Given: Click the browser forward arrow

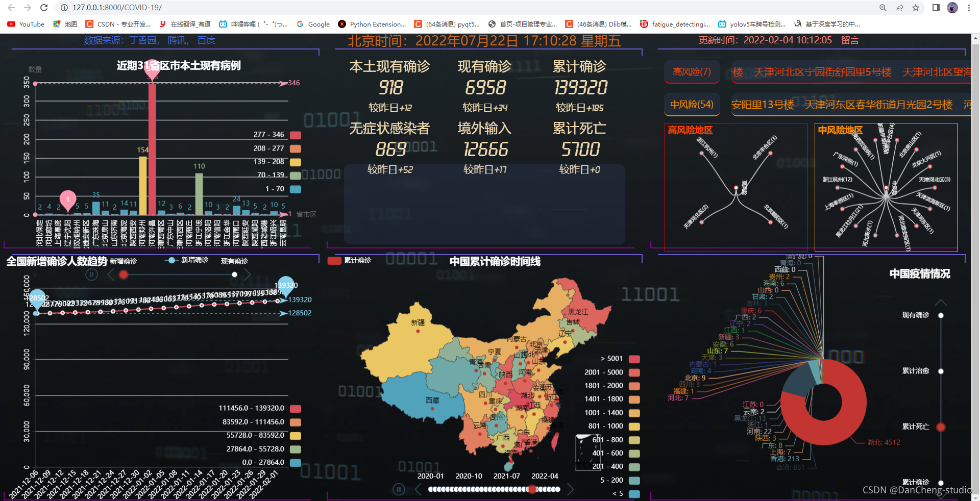Looking at the screenshot, I should [28, 8].
